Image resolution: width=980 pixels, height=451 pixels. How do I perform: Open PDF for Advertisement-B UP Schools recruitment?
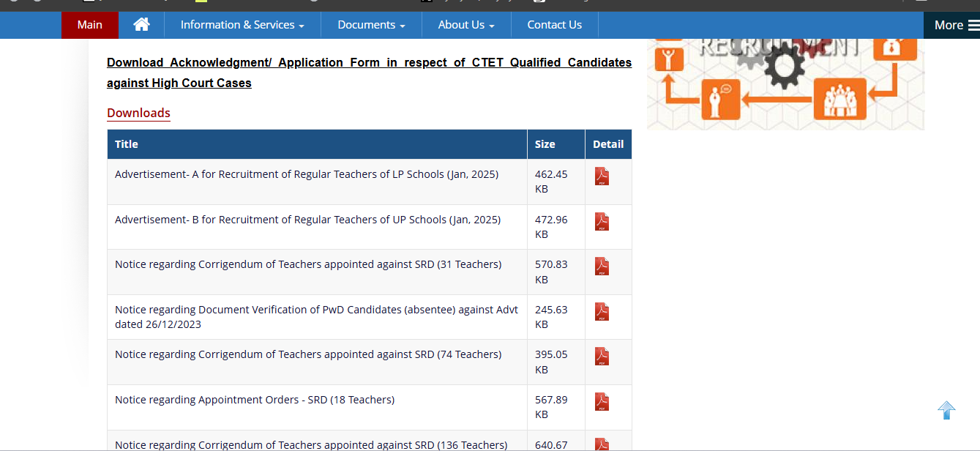click(601, 222)
